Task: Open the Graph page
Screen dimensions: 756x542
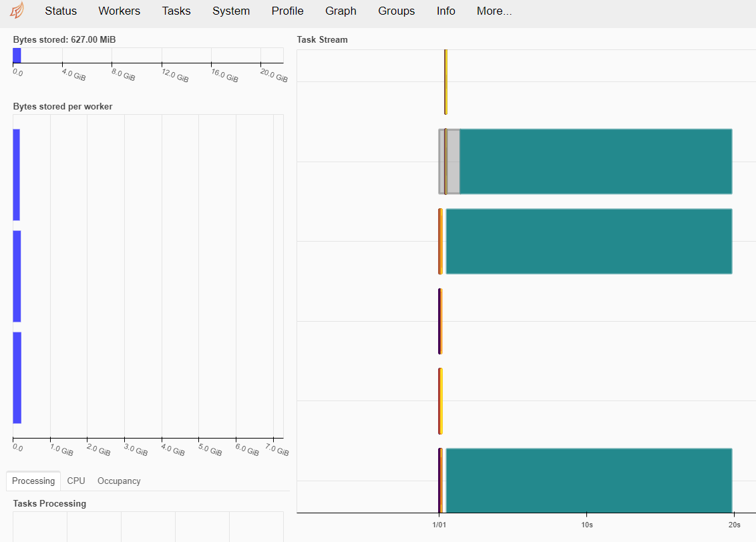Action: pos(341,11)
